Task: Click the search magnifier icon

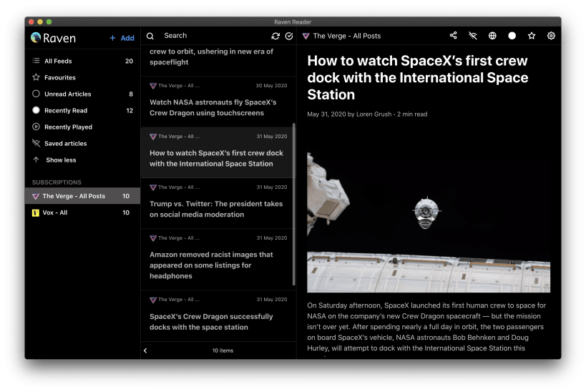Action: click(x=150, y=36)
